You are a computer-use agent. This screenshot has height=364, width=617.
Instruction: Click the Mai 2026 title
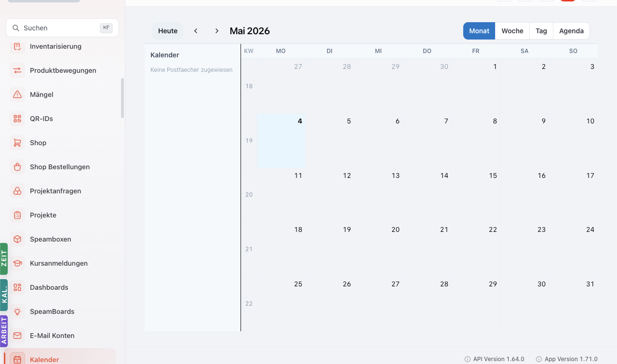(250, 31)
